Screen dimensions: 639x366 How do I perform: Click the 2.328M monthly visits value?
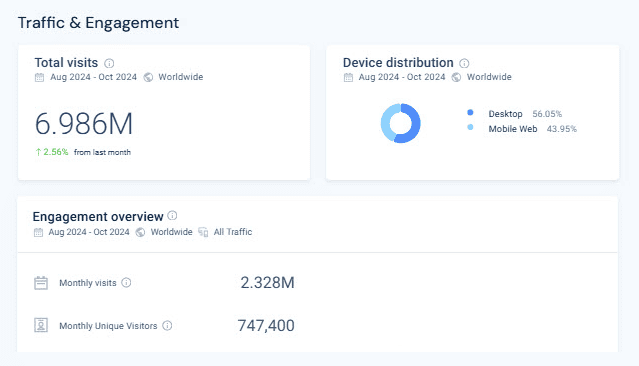[x=267, y=282]
